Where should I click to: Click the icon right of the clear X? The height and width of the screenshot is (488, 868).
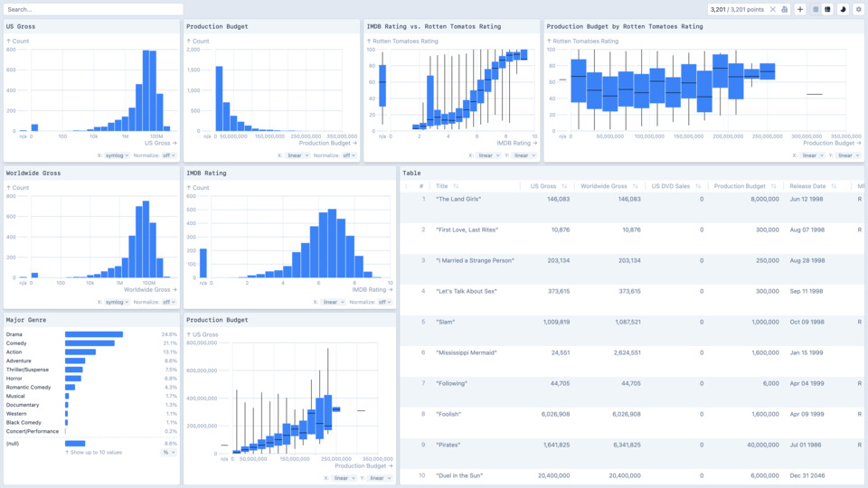[784, 9]
